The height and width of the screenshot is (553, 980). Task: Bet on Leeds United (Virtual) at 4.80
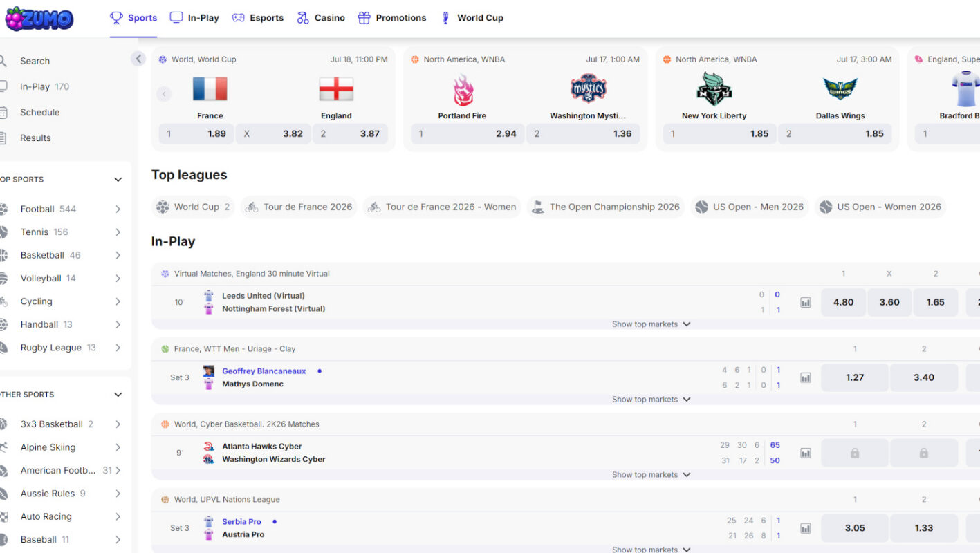click(843, 302)
